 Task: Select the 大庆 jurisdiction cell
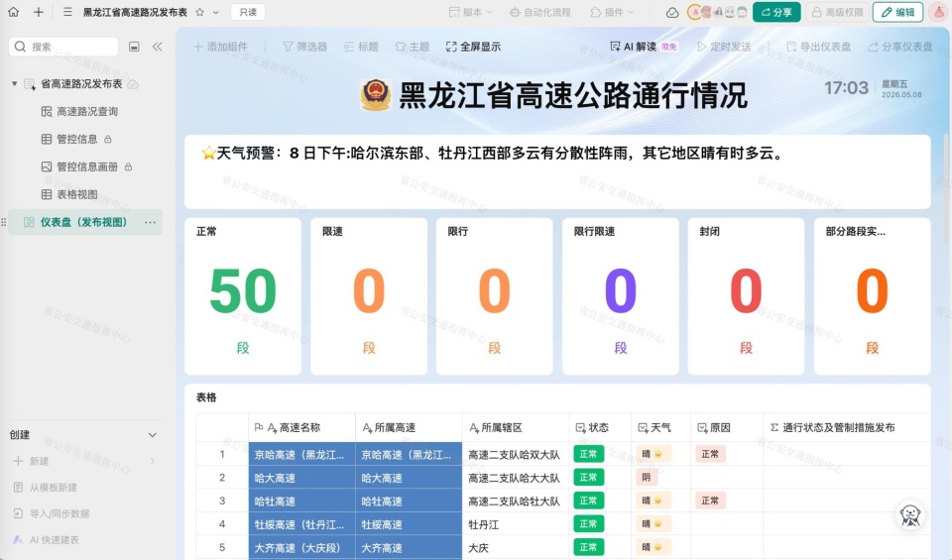(x=516, y=548)
